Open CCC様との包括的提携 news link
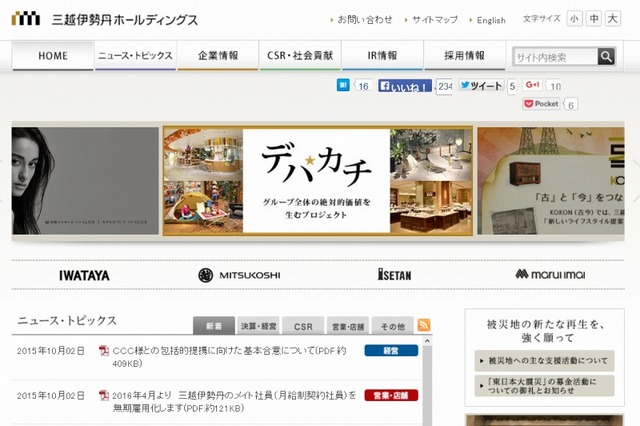640x426 pixels. point(229,357)
